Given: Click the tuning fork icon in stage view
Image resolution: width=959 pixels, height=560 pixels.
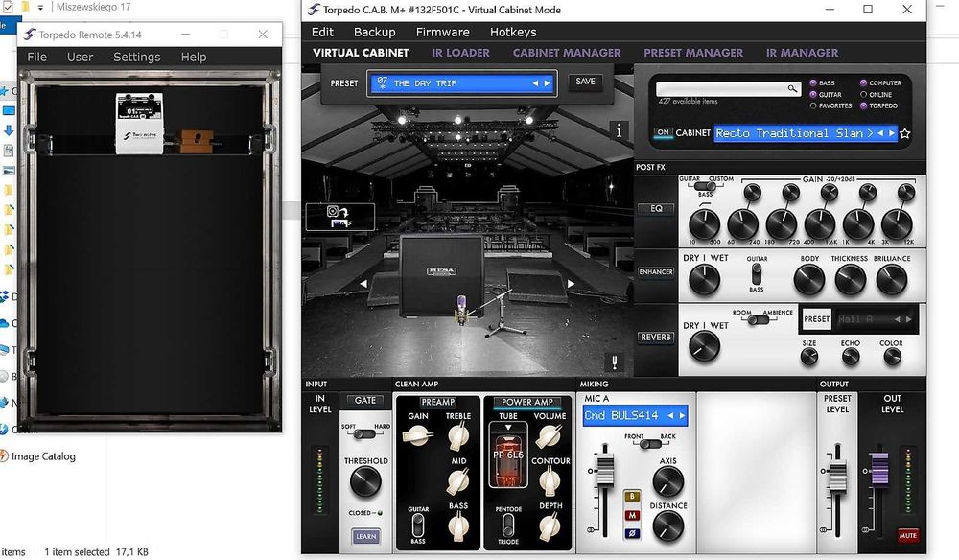Looking at the screenshot, I should [614, 362].
